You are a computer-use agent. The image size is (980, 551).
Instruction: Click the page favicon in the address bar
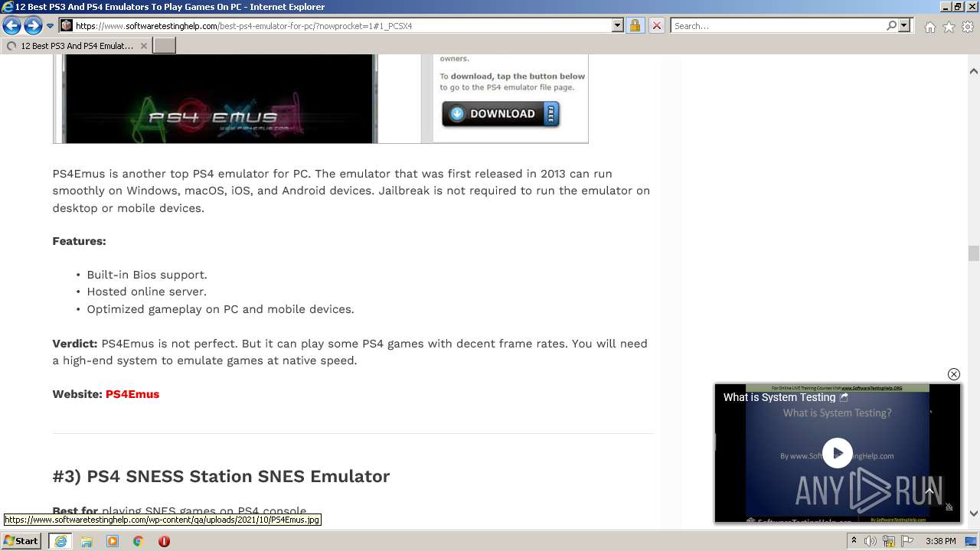pyautogui.click(x=67, y=26)
